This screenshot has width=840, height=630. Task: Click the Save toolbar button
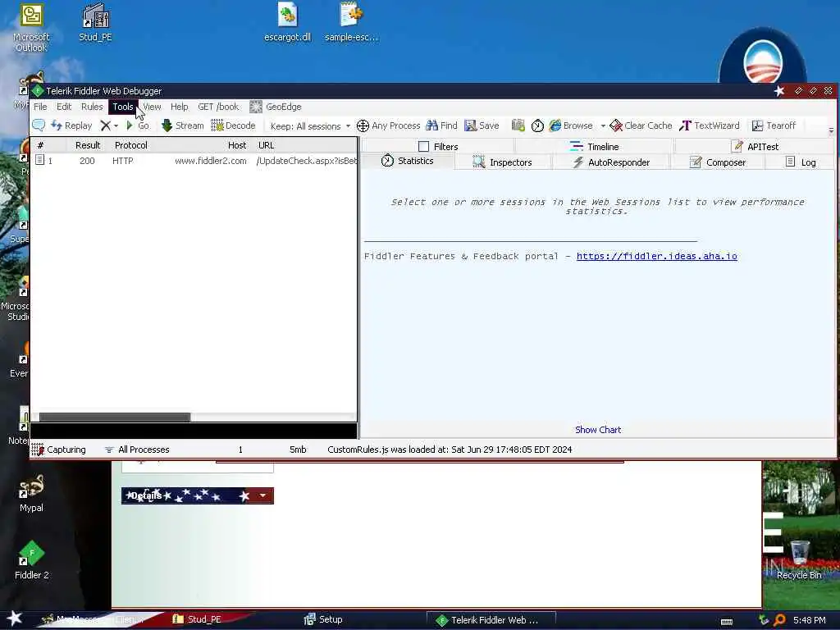coord(482,126)
